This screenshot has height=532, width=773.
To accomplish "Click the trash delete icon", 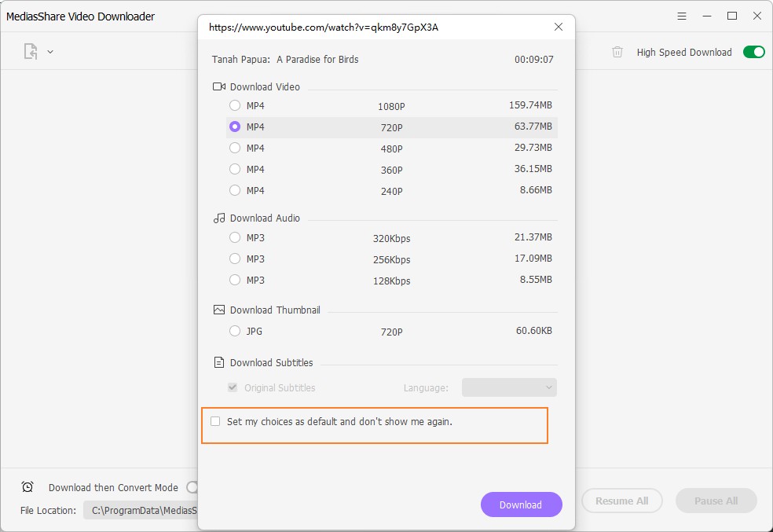I will pyautogui.click(x=617, y=52).
